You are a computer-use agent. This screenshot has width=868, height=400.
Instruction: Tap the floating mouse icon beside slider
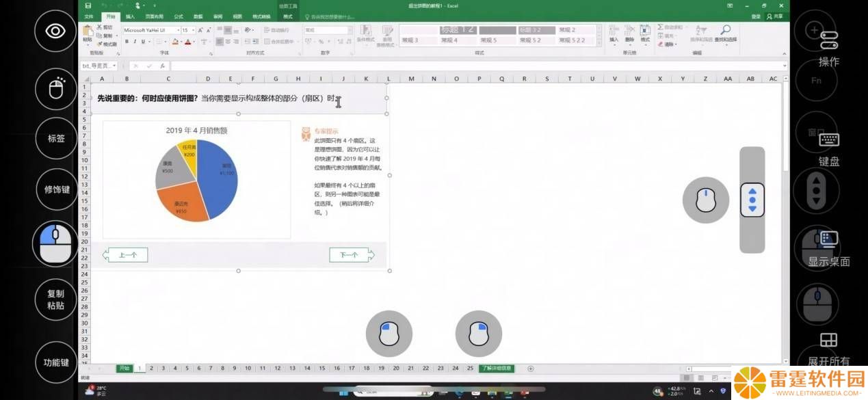pos(706,200)
